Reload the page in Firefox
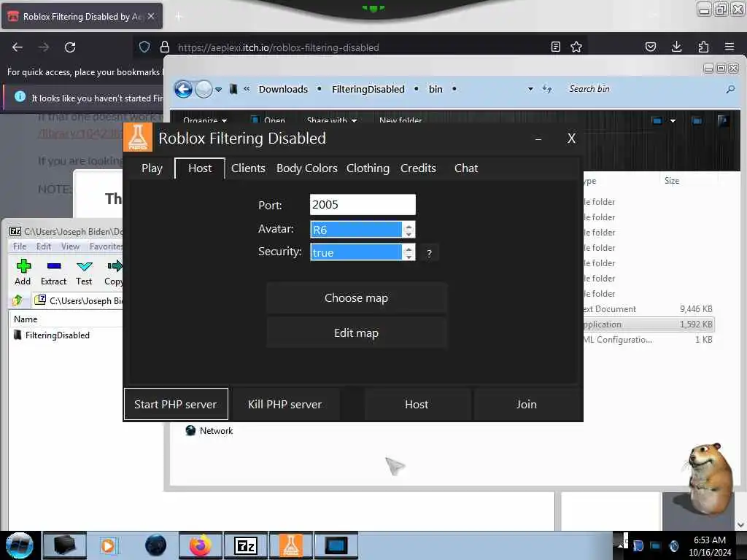747x560 pixels. click(x=70, y=47)
